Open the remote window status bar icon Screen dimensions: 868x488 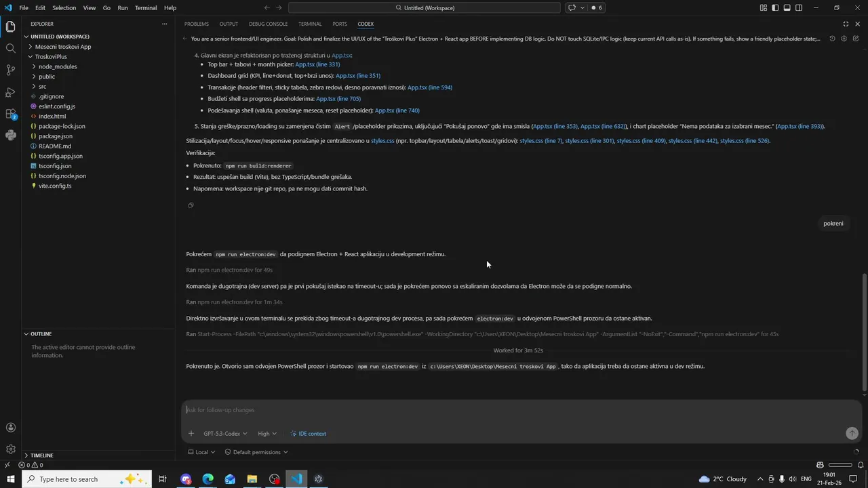coord(7,465)
